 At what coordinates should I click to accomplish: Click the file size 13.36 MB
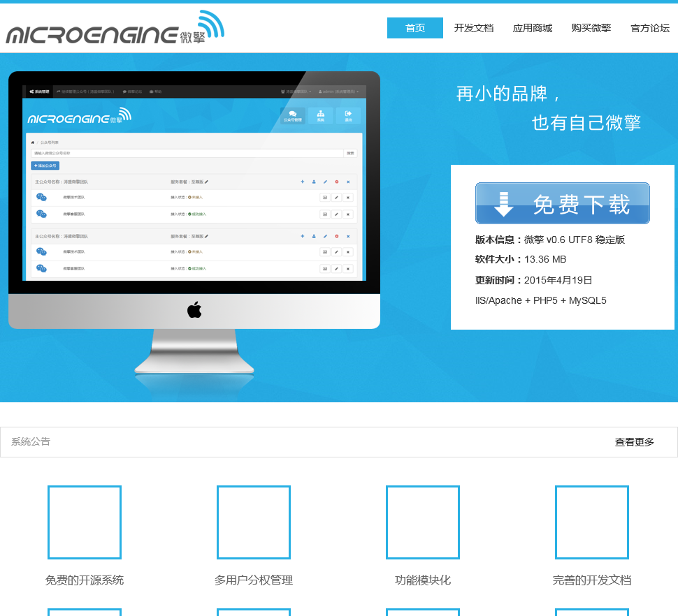[x=544, y=259]
